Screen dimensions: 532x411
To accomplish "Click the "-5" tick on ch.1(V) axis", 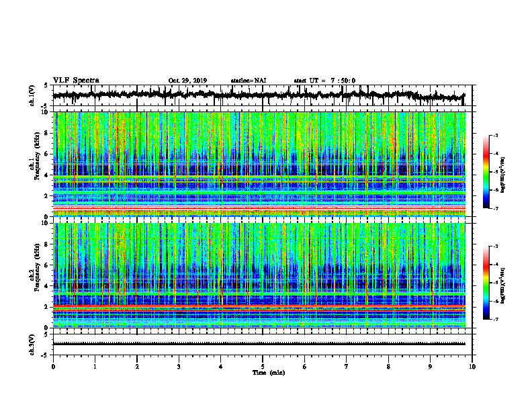I will (x=45, y=105).
